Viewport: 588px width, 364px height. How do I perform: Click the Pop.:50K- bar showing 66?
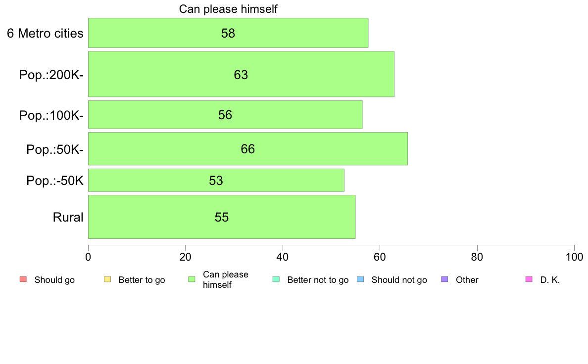(248, 149)
